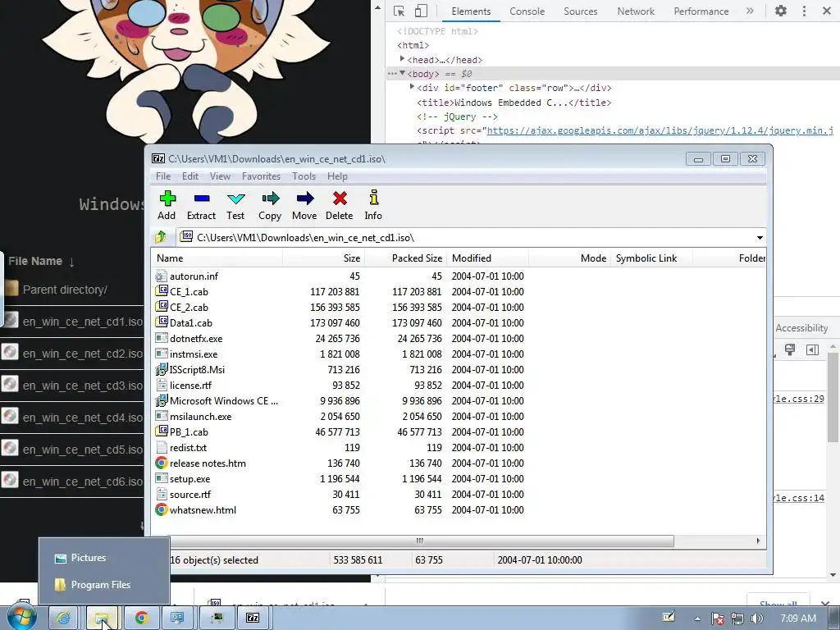840x630 pixels.
Task: Click the up-one-level folder icon
Action: click(x=161, y=237)
